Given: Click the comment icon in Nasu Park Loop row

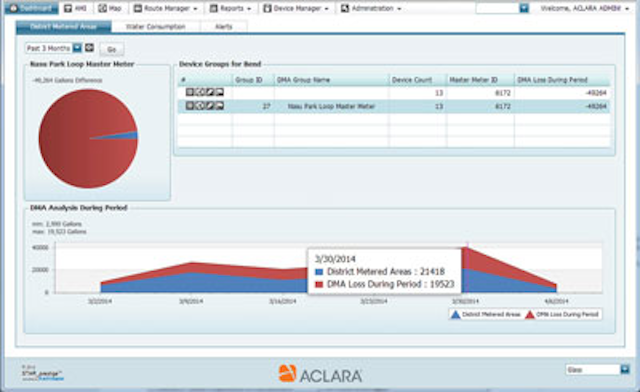Looking at the screenshot, I should coord(220,106).
